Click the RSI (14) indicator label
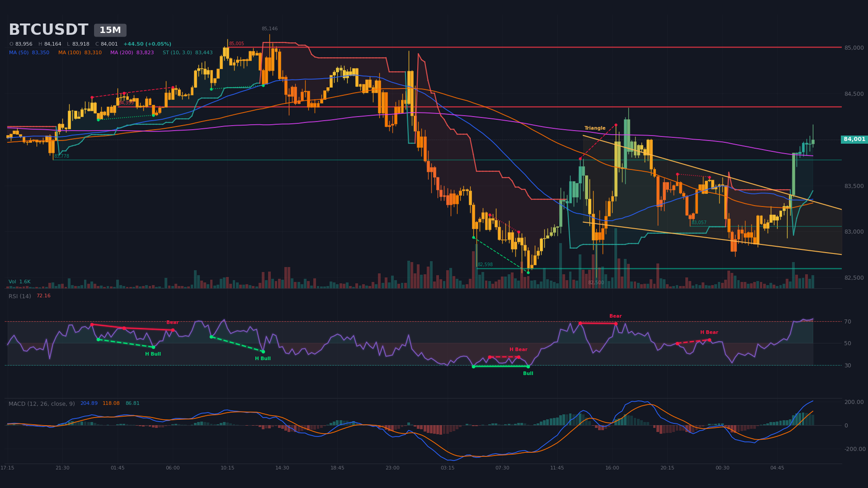 click(20, 296)
